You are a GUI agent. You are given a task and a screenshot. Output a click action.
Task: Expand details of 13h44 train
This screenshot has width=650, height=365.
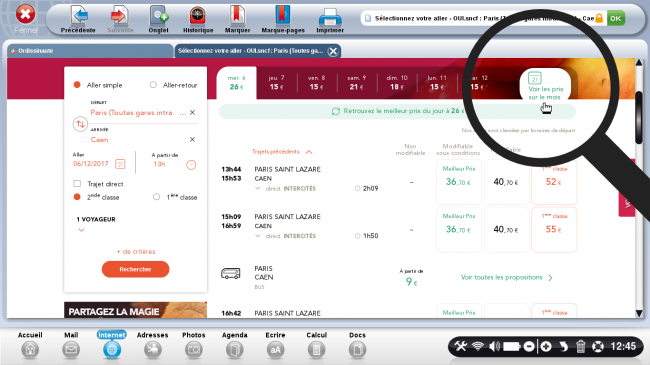point(257,188)
